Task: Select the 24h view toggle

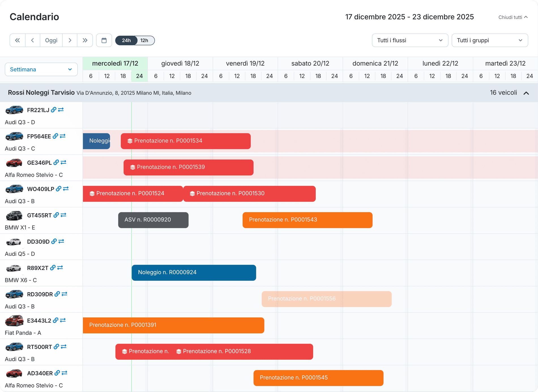Action: click(x=126, y=40)
